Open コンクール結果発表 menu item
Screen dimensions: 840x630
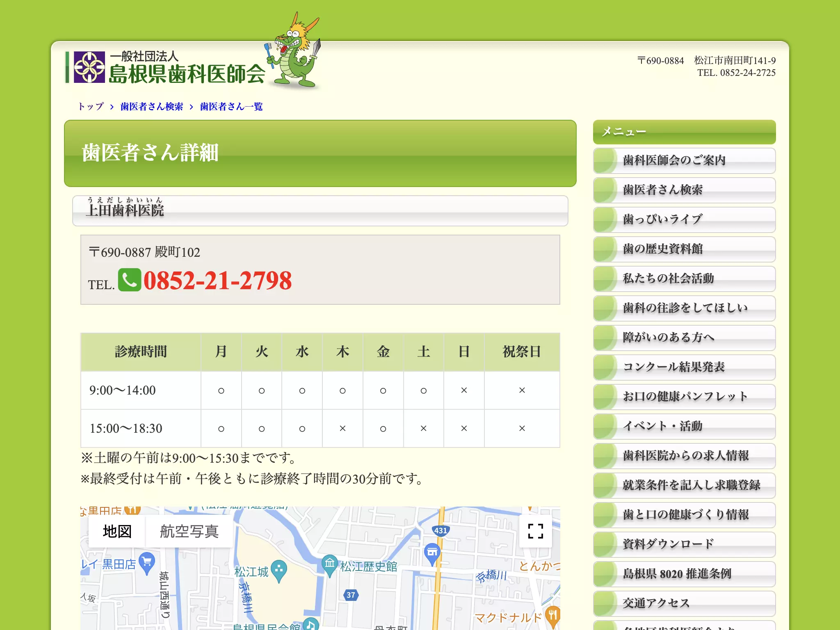coord(684,367)
